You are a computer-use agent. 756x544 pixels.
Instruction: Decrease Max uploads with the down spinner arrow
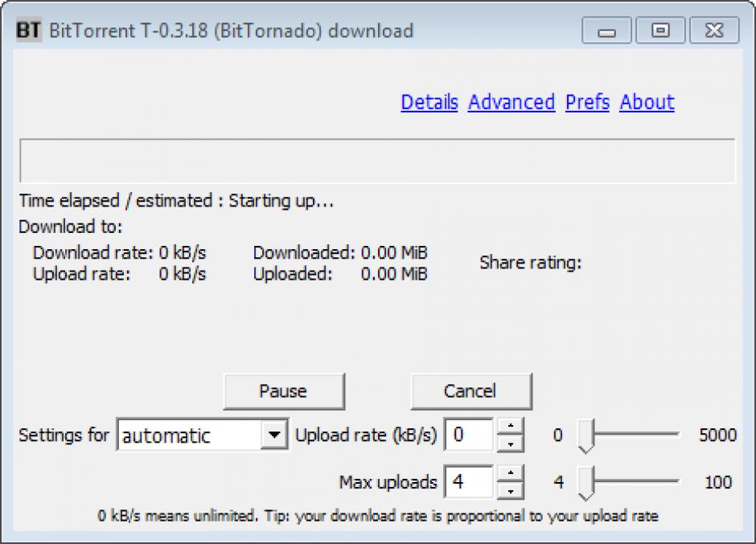[x=510, y=490]
